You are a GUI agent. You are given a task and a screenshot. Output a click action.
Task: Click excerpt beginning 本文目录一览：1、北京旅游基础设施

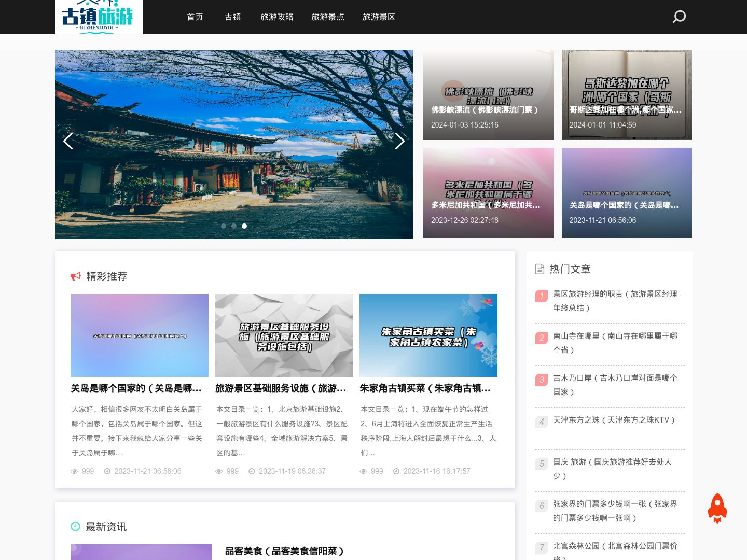[x=282, y=431]
